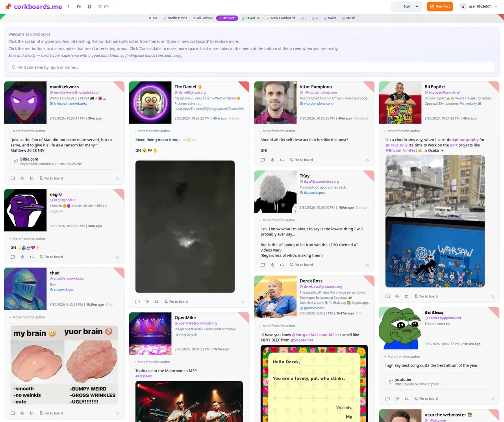Expand More from this author under negr0
Screen dimensions: 504x422
(x=29, y=239)
